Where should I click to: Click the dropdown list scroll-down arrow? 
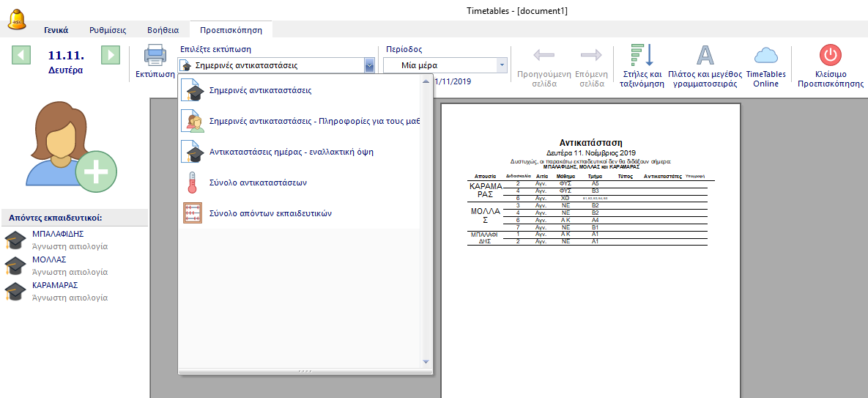point(426,362)
